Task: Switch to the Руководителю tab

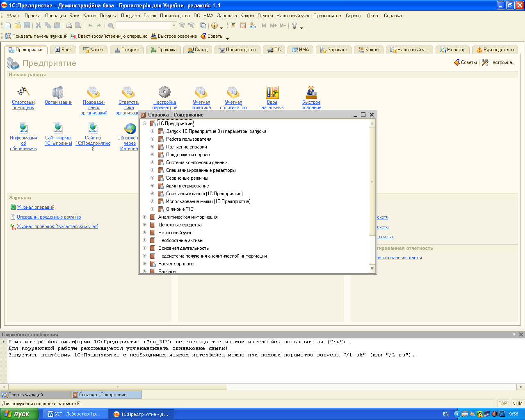Action: [495, 50]
